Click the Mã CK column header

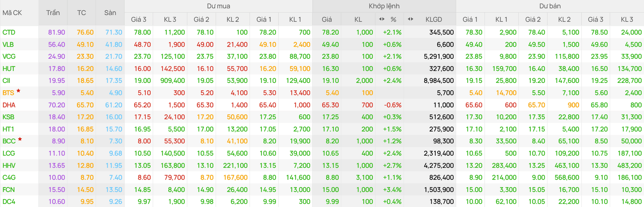12,13
